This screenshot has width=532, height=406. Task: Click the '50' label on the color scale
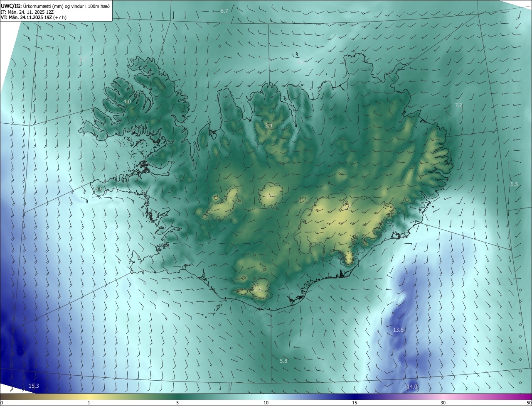(529, 403)
